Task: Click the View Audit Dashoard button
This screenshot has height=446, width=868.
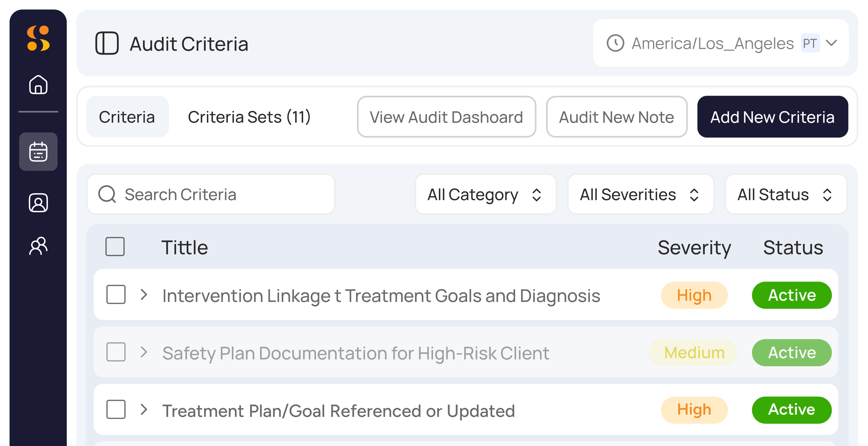Action: click(x=446, y=117)
